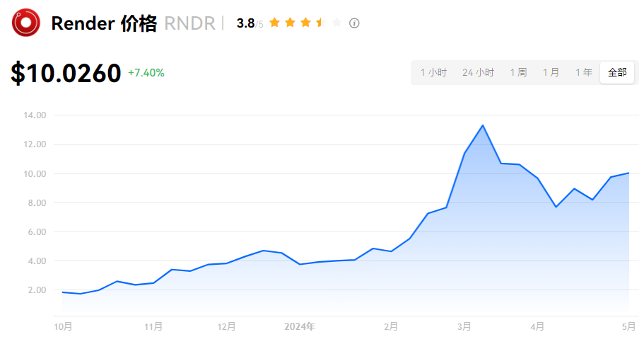
Task: Select the 1 周 time range
Action: (518, 72)
